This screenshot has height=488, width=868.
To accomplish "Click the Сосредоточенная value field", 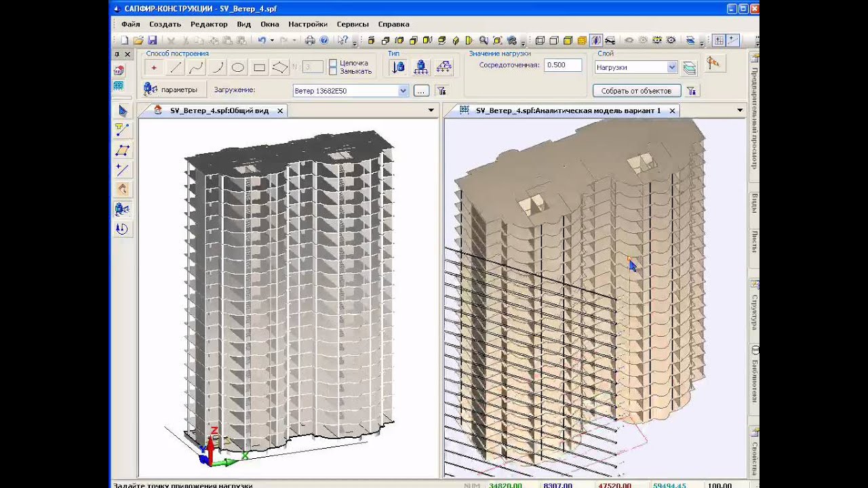I will [x=563, y=65].
